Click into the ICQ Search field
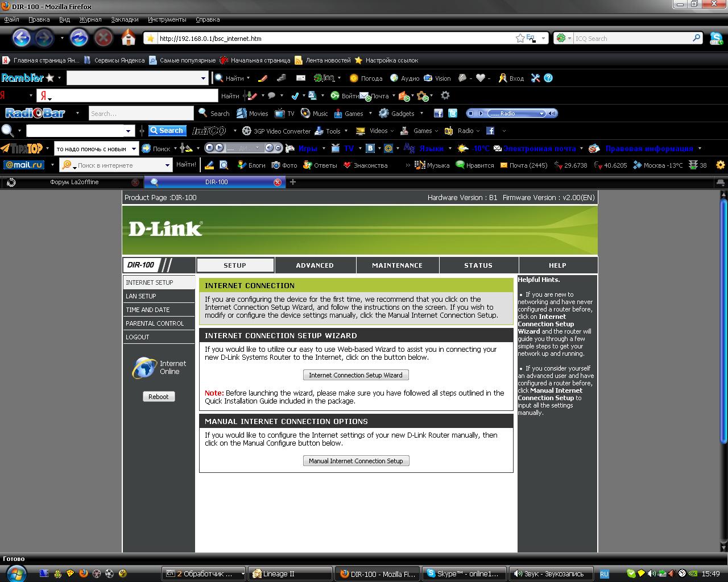 click(632, 39)
